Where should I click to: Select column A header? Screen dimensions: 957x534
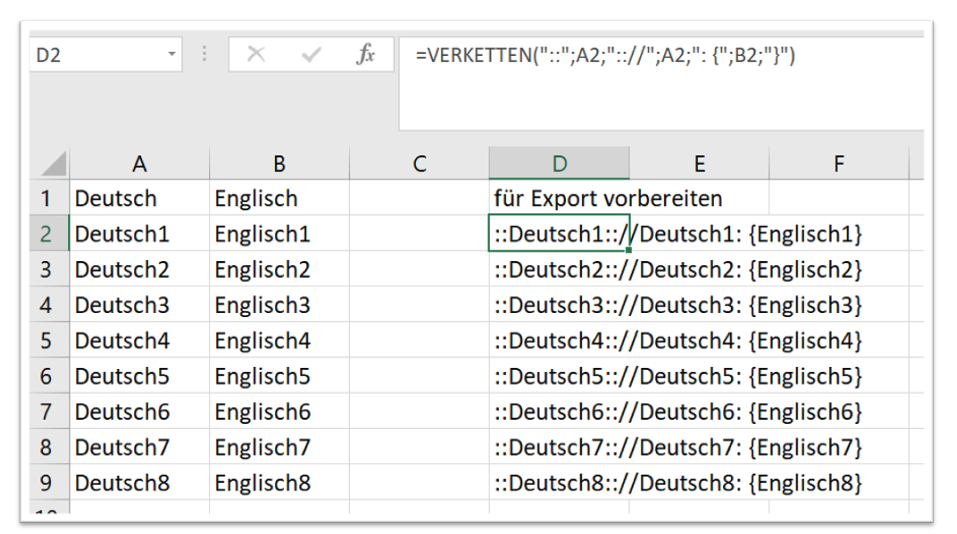[139, 164]
